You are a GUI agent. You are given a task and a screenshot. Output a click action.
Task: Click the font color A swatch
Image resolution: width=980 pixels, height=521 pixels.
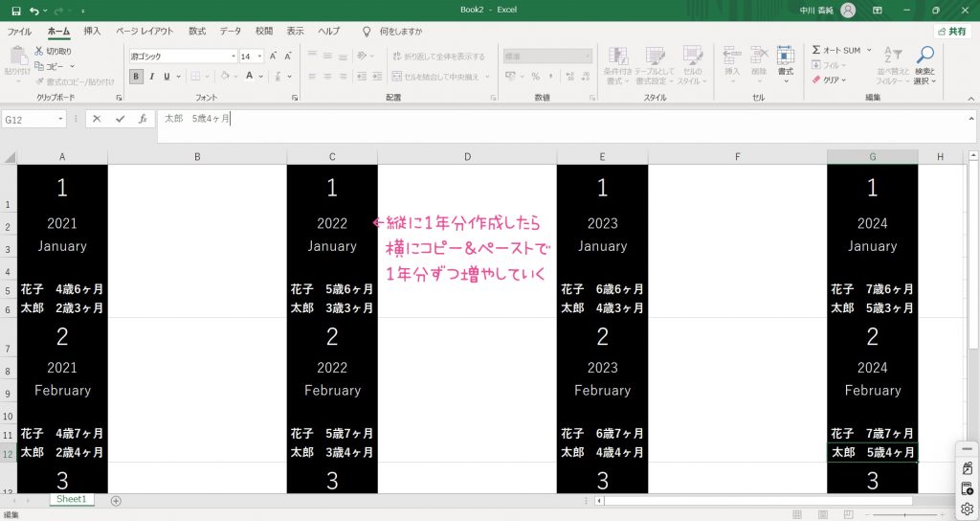(248, 76)
